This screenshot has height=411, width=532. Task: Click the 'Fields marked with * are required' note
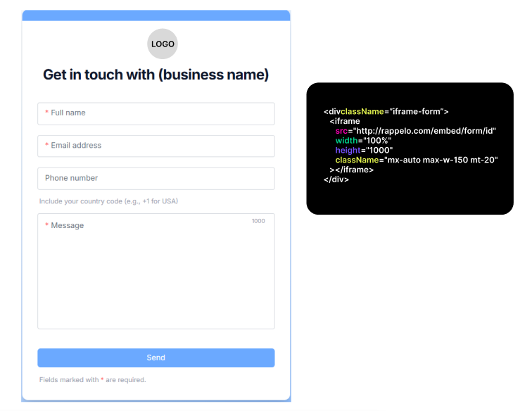93,380
